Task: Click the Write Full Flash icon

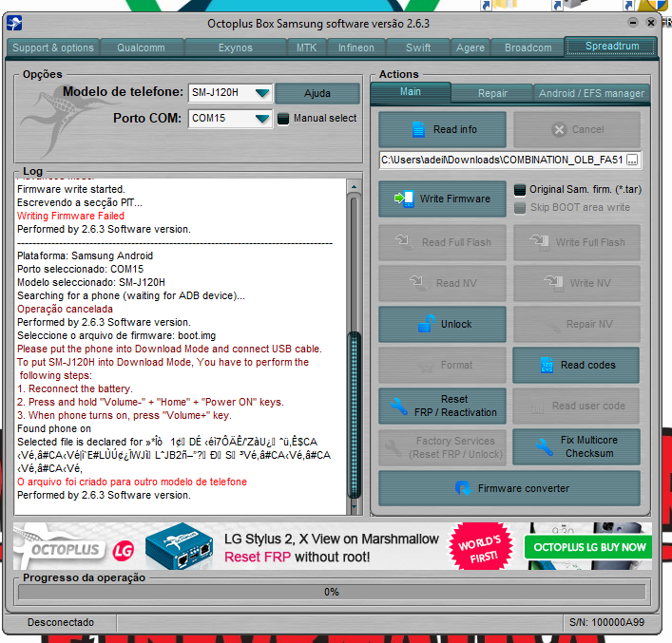Action: 540,242
